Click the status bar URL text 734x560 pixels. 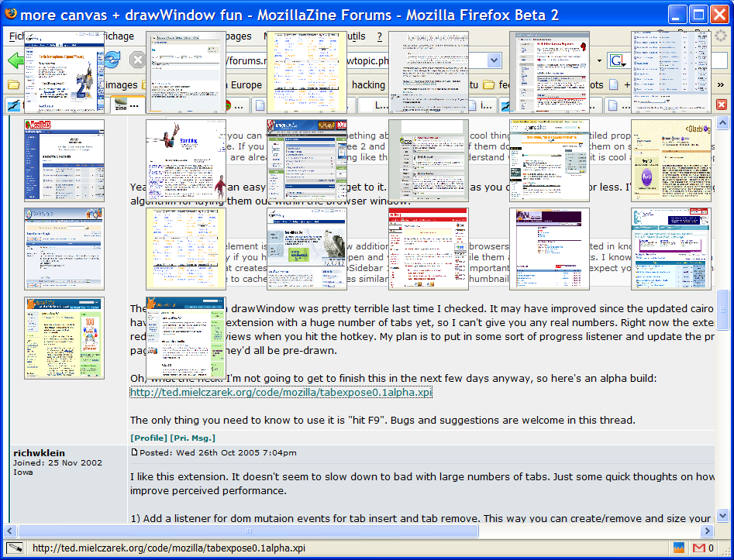coord(169,548)
